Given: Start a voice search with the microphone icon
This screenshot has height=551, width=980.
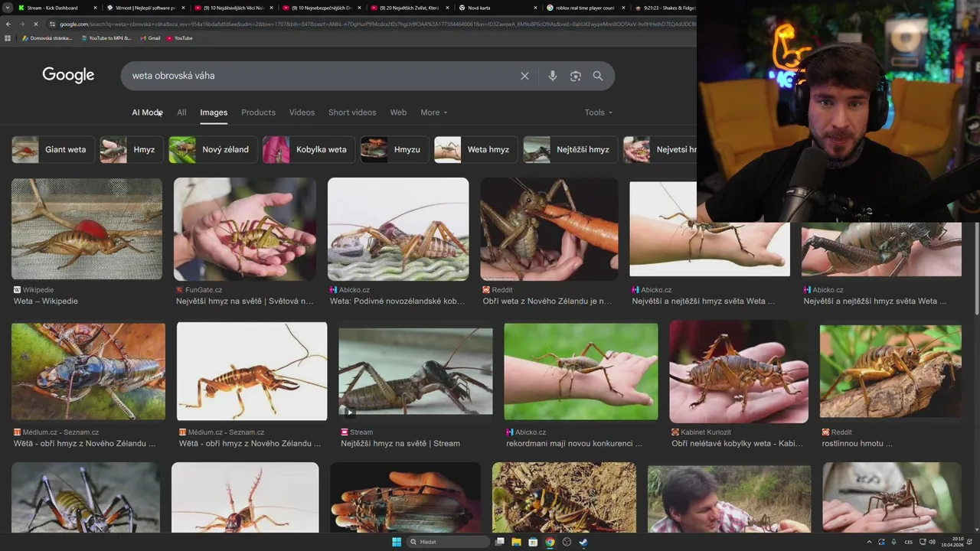Looking at the screenshot, I should [552, 76].
